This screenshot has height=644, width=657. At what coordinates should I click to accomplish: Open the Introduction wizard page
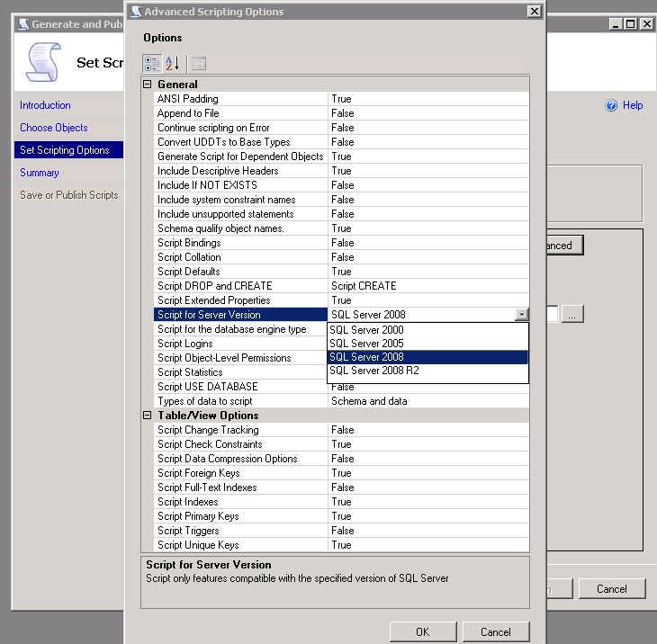click(45, 105)
